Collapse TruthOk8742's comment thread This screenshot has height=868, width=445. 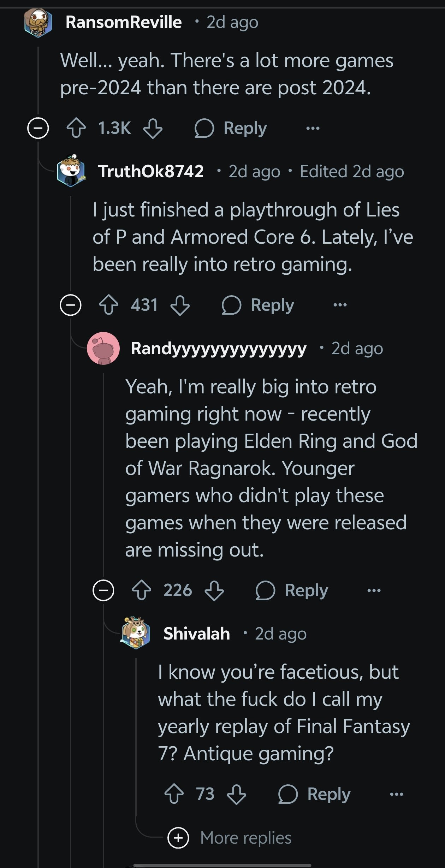[71, 305]
